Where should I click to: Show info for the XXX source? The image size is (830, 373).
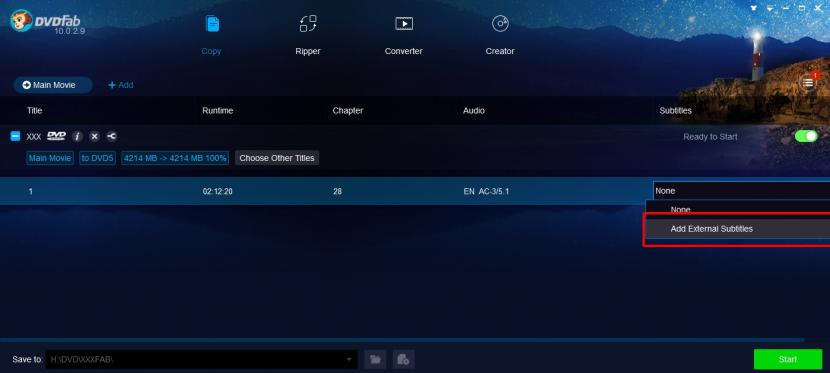pos(77,137)
